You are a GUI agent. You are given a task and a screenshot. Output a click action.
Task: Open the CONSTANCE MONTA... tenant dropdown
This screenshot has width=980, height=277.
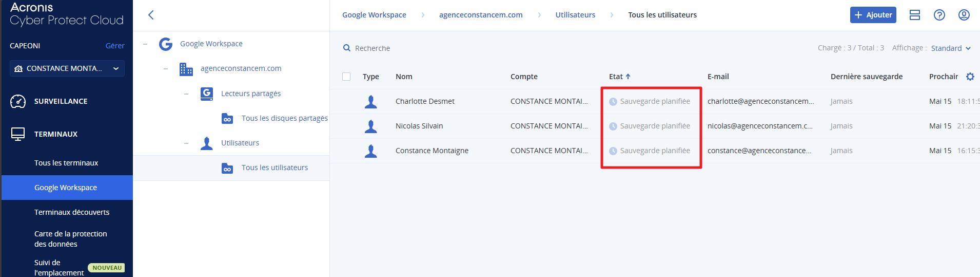(x=67, y=68)
